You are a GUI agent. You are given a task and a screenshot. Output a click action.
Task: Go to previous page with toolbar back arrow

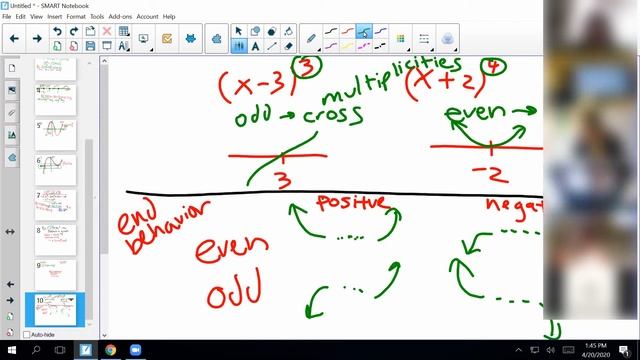tap(14, 39)
